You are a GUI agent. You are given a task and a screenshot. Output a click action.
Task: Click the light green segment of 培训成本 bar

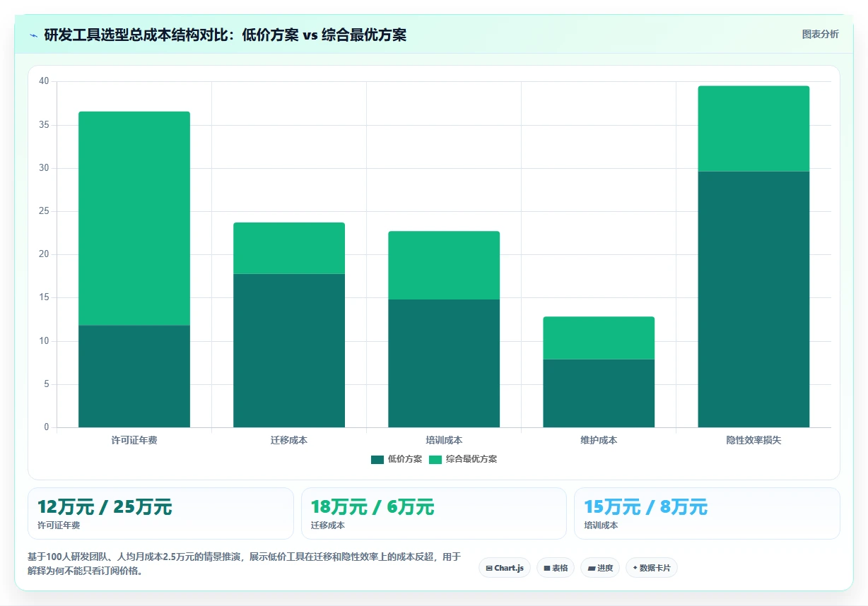pos(444,265)
